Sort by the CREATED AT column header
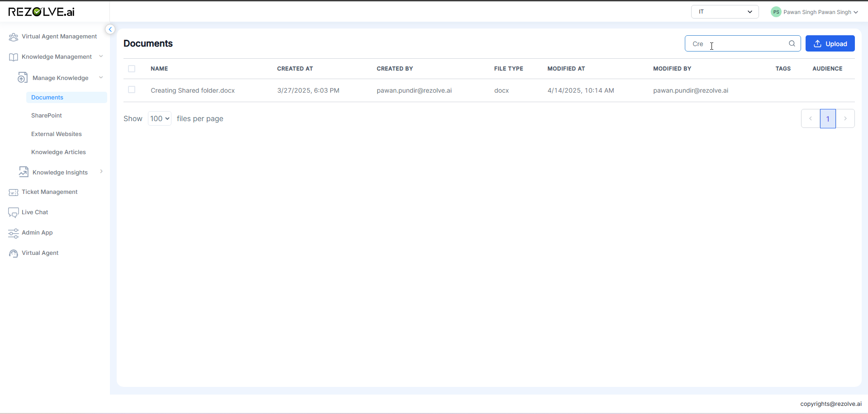Image resolution: width=868 pixels, height=414 pixels. coord(295,69)
